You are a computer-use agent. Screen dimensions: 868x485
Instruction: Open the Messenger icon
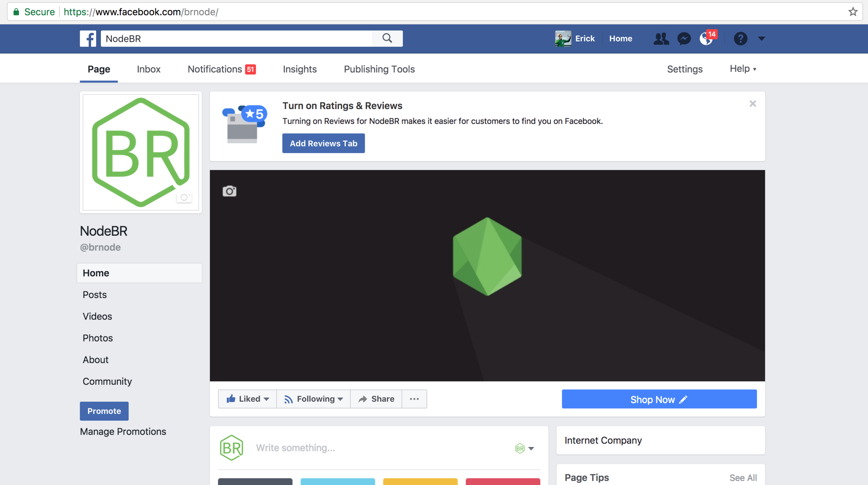coord(684,38)
